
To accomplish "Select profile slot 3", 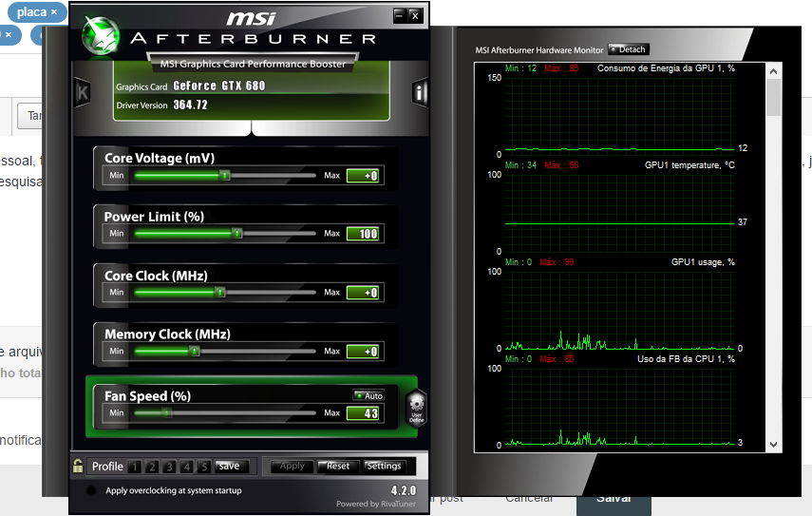I will pos(169,467).
